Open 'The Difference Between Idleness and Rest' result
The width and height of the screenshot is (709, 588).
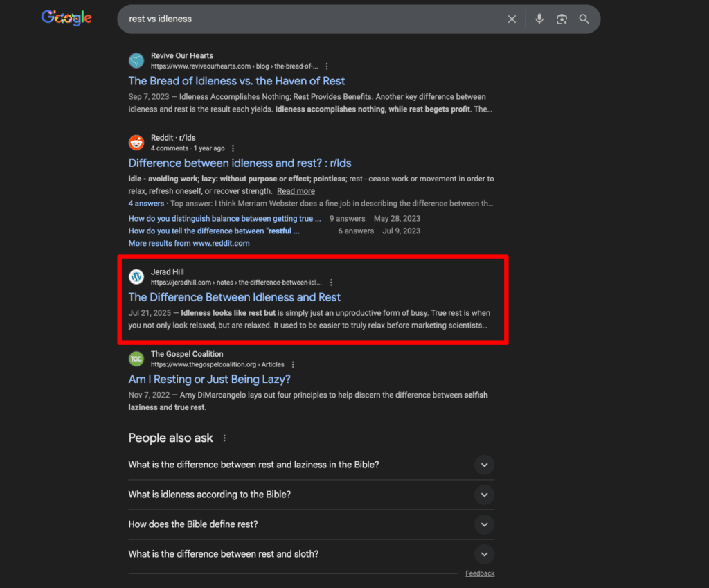click(x=234, y=296)
